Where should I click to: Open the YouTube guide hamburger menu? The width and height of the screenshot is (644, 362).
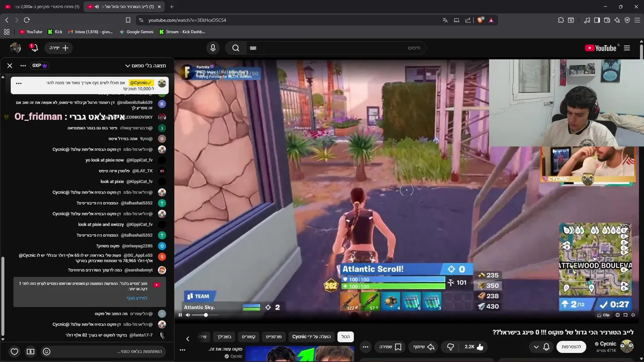tap(627, 48)
